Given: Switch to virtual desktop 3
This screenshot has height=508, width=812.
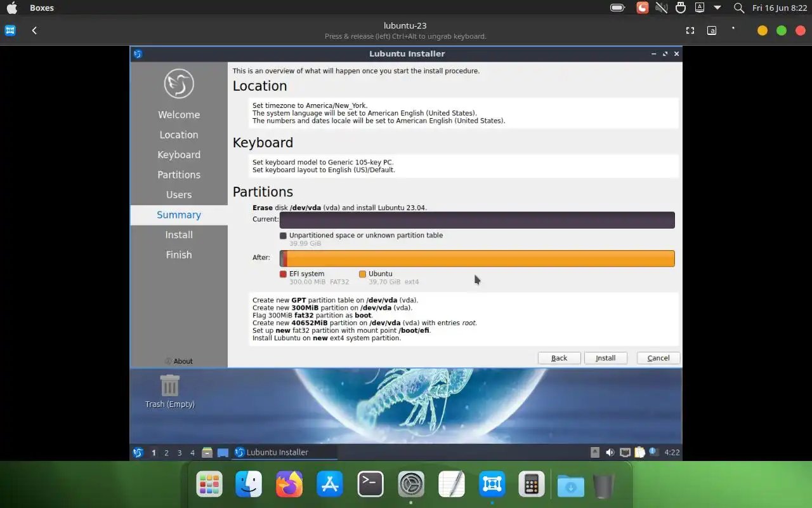Looking at the screenshot, I should click(180, 453).
